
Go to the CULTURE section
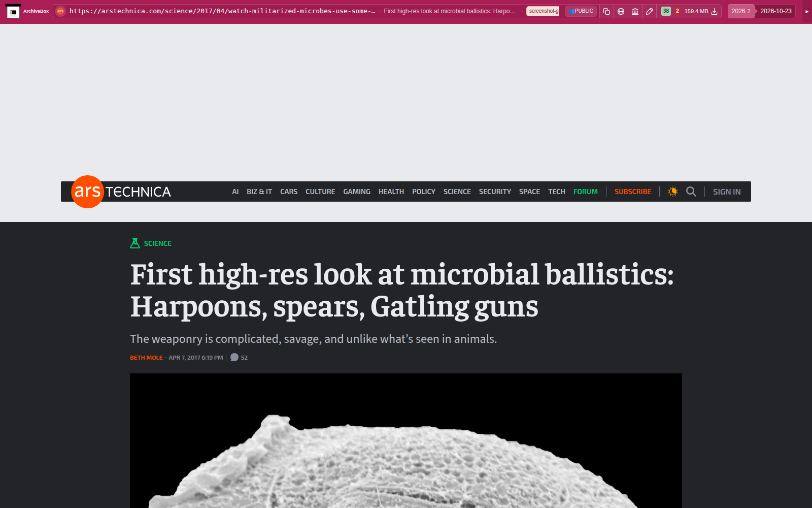320,192
